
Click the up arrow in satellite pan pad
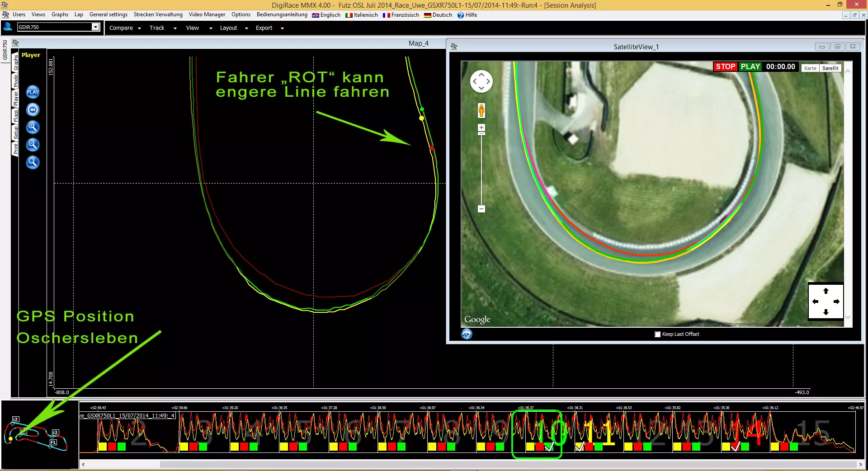click(826, 291)
